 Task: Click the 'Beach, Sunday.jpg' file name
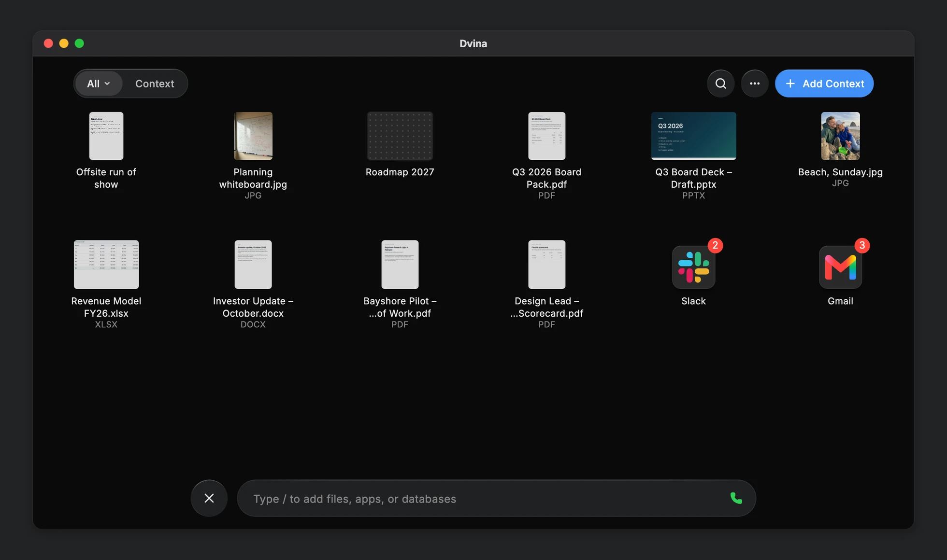(840, 172)
